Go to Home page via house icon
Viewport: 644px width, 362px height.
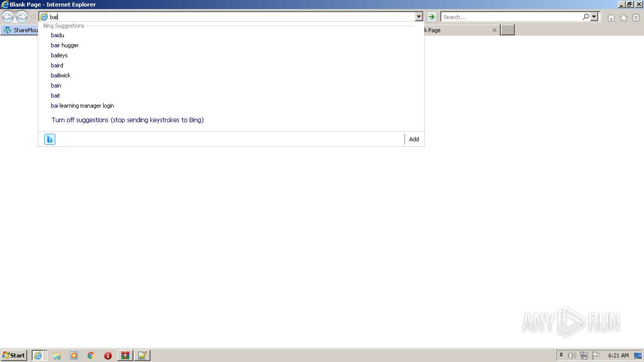pos(611,18)
